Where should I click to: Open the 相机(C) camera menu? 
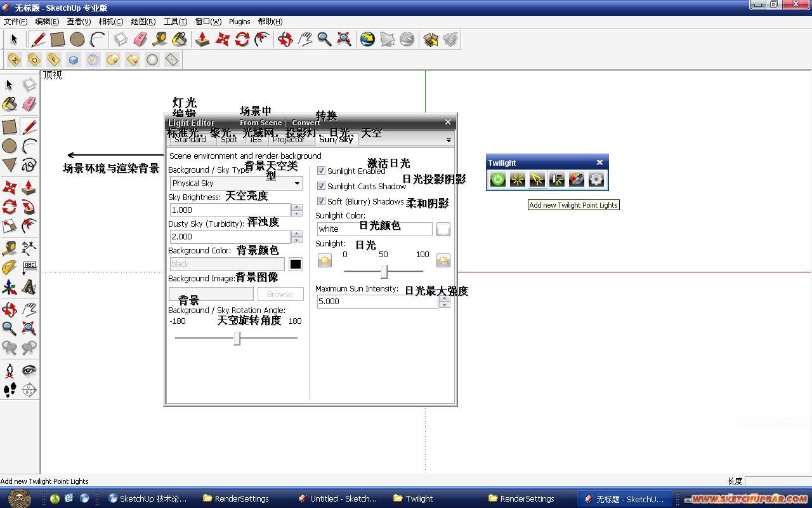tap(110, 22)
